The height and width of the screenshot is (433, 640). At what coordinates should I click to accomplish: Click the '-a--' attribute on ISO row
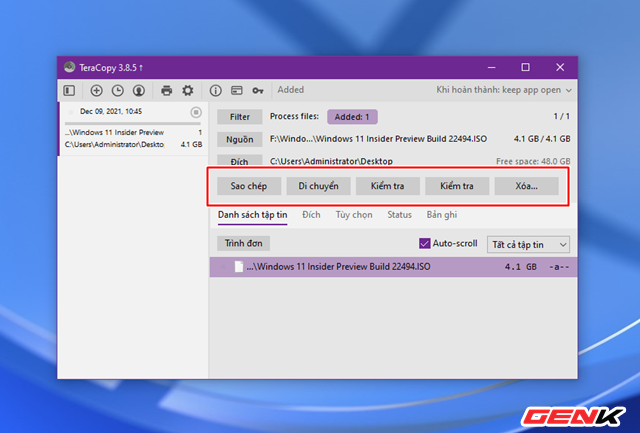point(559,267)
